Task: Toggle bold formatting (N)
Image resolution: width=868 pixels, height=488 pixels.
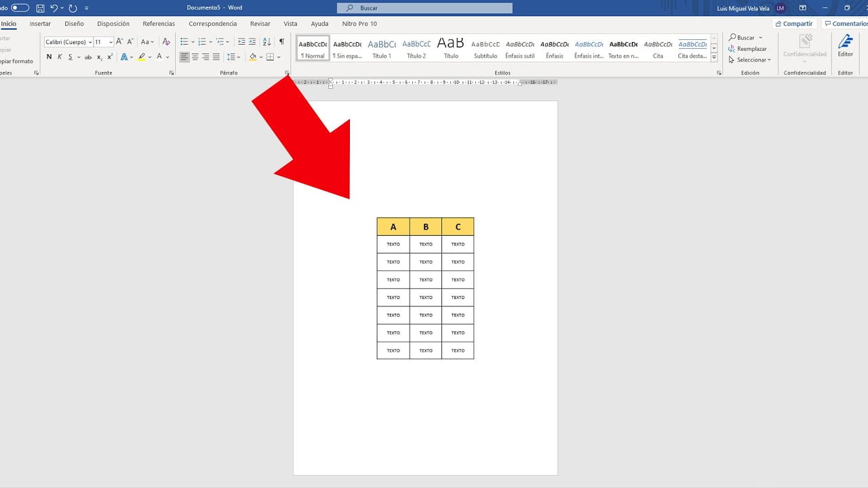Action: pyautogui.click(x=49, y=57)
